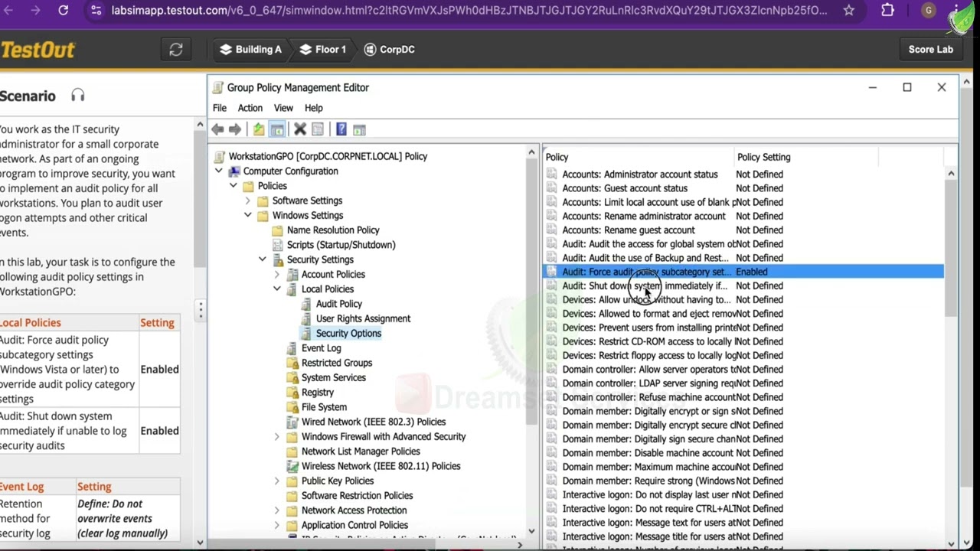Expand the Application Control Policies node

[x=276, y=525]
